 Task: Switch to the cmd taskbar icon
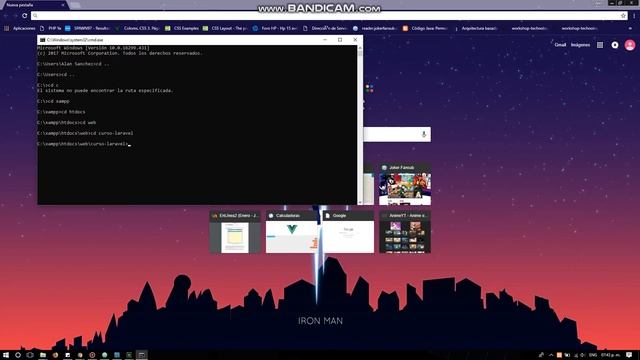(142, 355)
